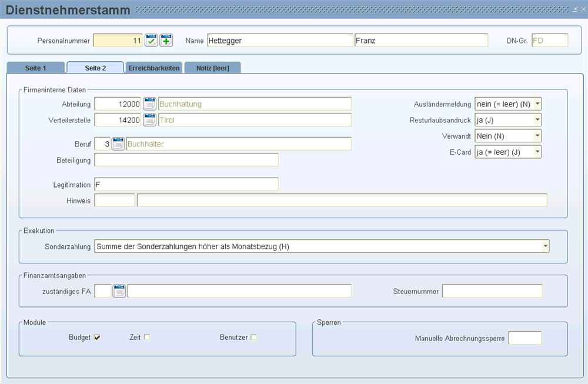Open the Abteilung lookup list icon
This screenshot has width=588, height=384.
149,104
